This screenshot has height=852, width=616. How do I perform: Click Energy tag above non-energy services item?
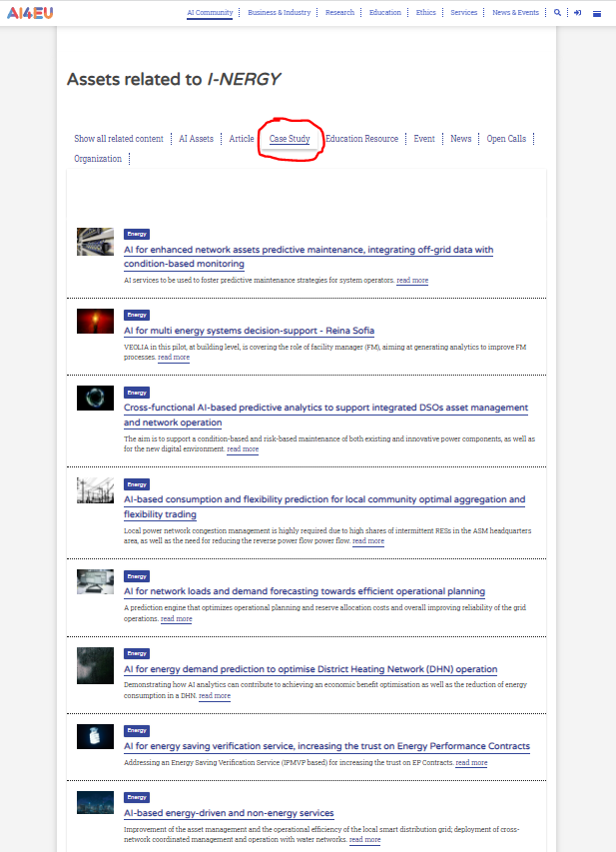(x=137, y=798)
